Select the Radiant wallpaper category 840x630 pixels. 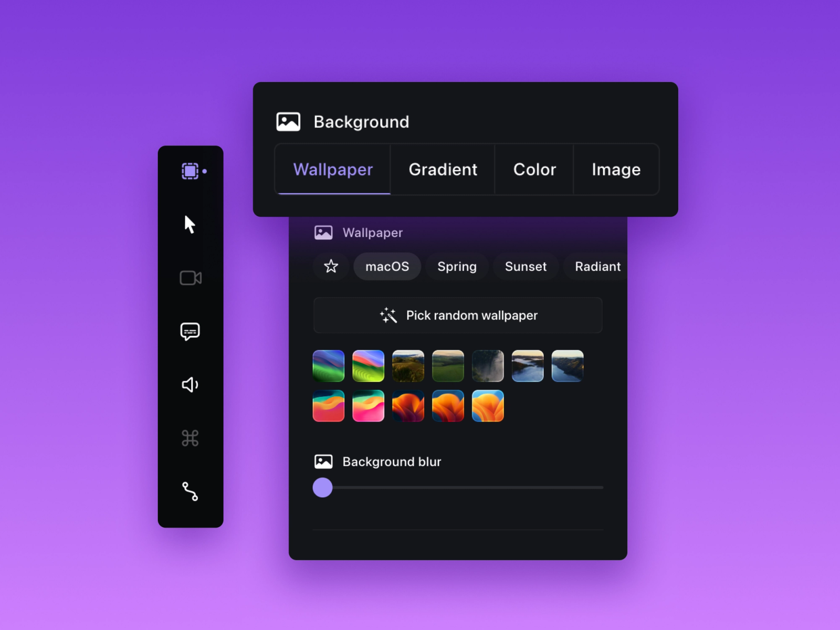pos(597,267)
